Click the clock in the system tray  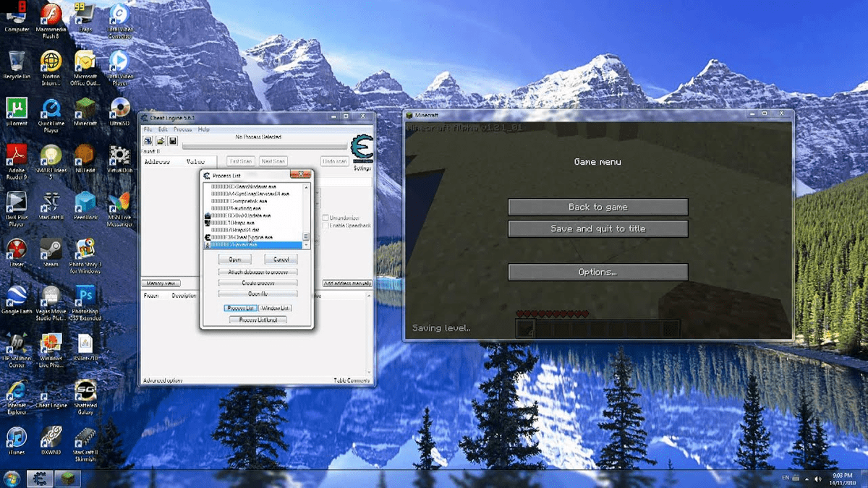pos(841,479)
